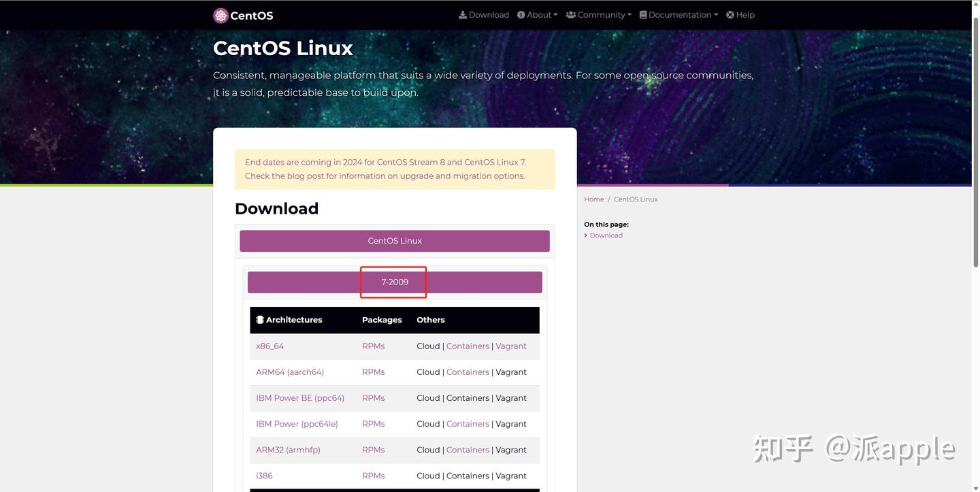The image size is (980, 492).
Task: Click the info circle icon beside About
Action: 521,14
